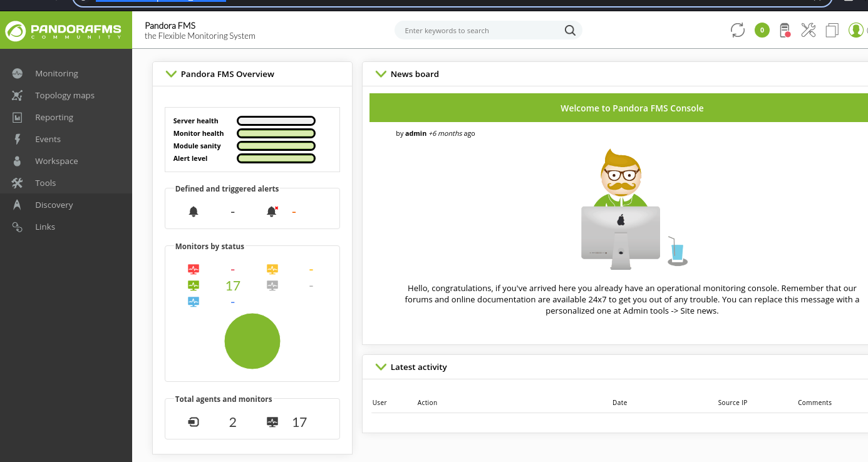
Task: Click the grey unknown monitors icon
Action: point(272,285)
